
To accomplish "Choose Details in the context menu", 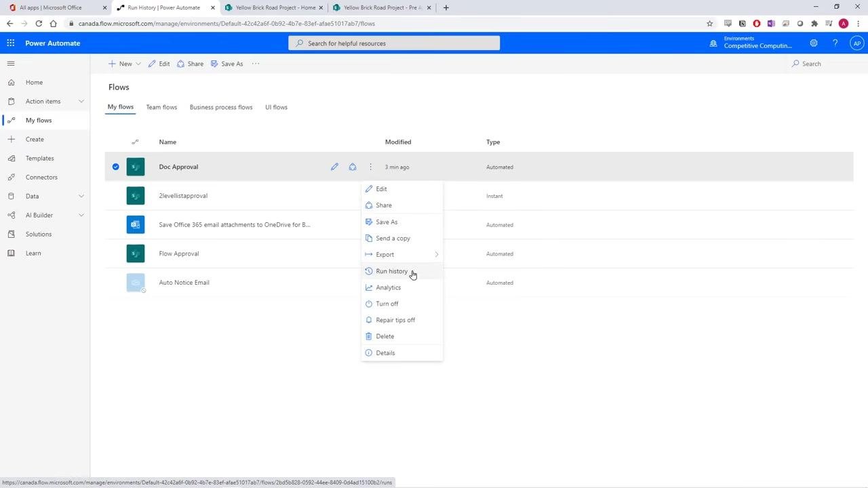I will 402,352.
